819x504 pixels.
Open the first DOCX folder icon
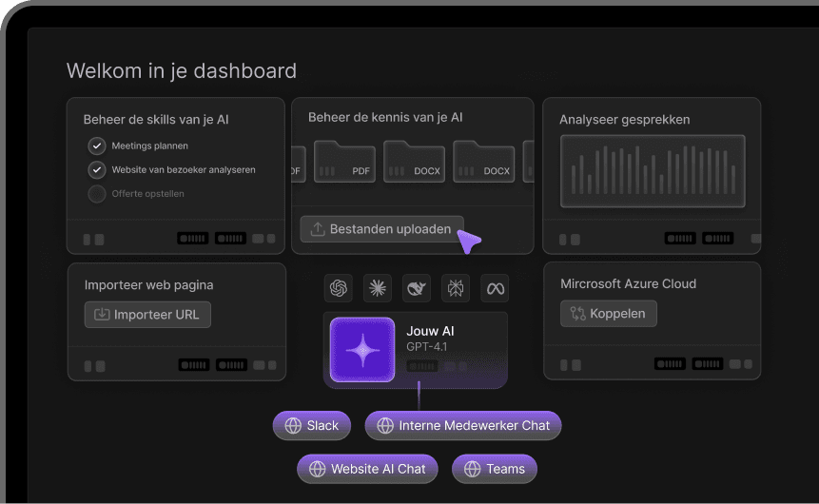[414, 162]
